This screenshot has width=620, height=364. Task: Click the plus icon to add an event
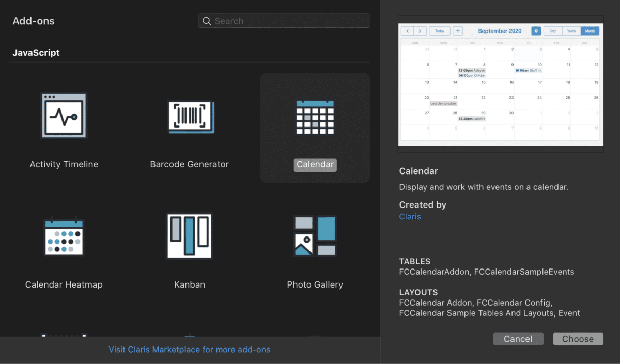pos(458,31)
